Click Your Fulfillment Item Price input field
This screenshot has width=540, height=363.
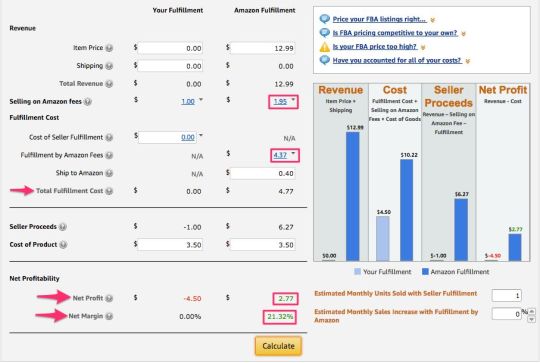pyautogui.click(x=170, y=48)
